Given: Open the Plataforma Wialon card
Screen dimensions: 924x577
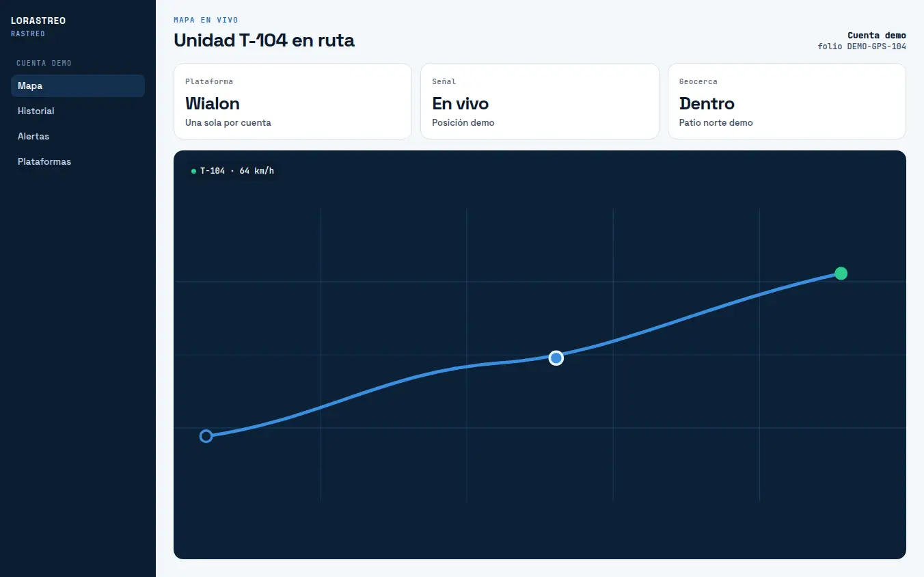Looking at the screenshot, I should (x=293, y=101).
